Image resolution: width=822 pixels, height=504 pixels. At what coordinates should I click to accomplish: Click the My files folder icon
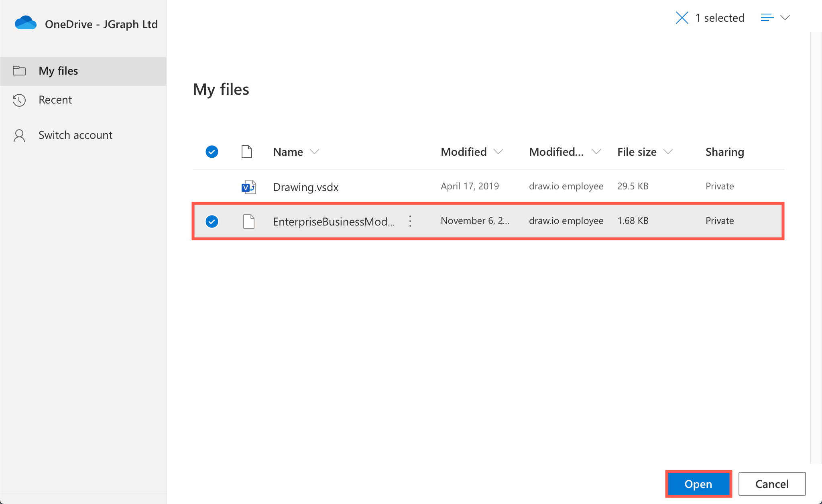click(x=19, y=70)
